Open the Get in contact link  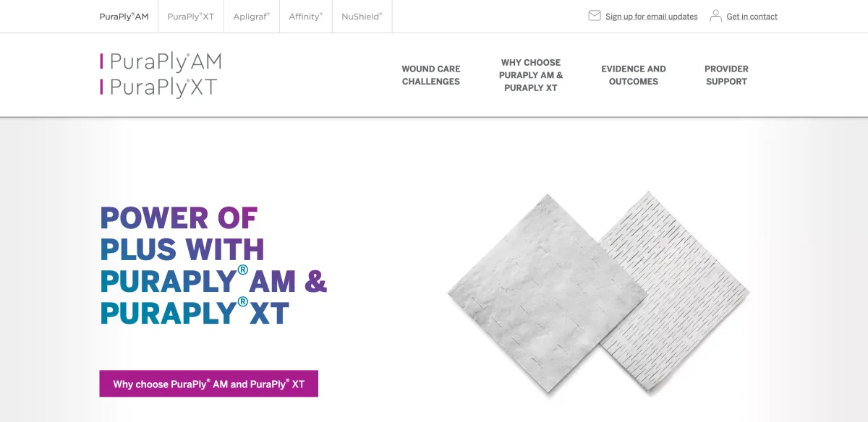[x=752, y=17]
